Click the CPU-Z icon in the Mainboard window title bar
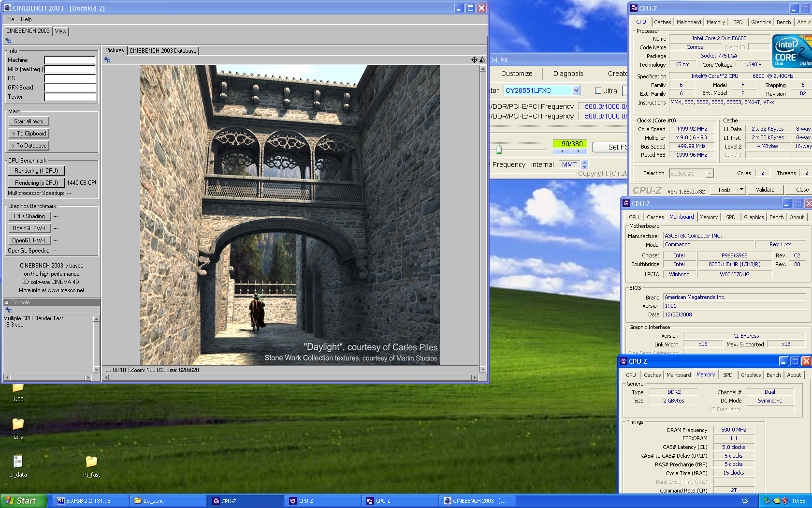This screenshot has width=812, height=508. pos(626,203)
